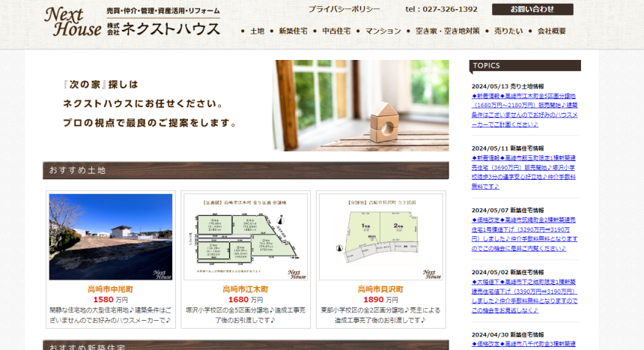The height and width of the screenshot is (350, 644).
Task: Open the プライバシーポリシー link
Action: 344,10
